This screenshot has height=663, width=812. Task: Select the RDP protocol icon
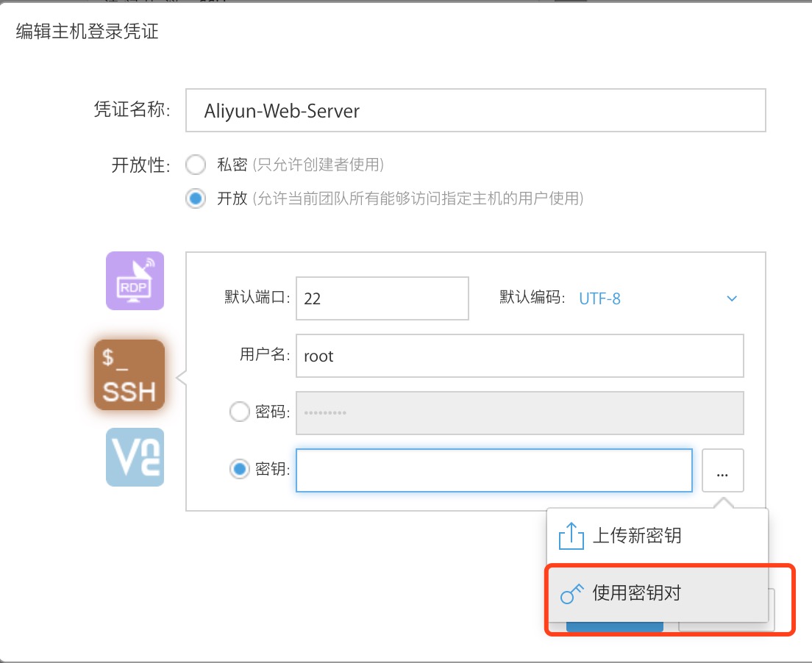pyautogui.click(x=135, y=281)
